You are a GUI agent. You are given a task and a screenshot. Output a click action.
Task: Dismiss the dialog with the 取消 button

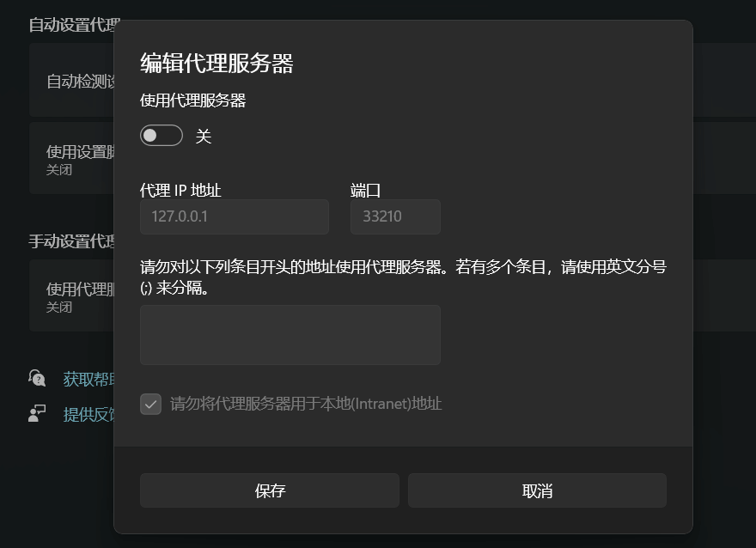tap(537, 490)
